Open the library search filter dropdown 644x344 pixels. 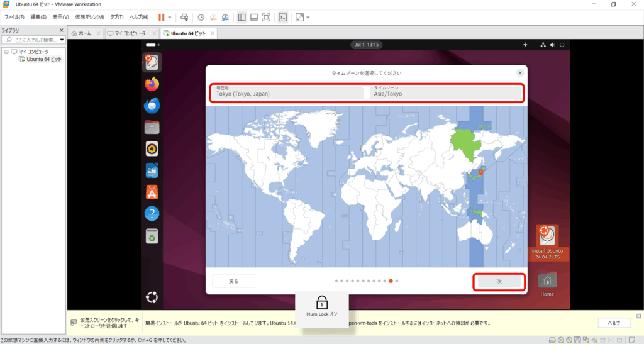click(62, 40)
